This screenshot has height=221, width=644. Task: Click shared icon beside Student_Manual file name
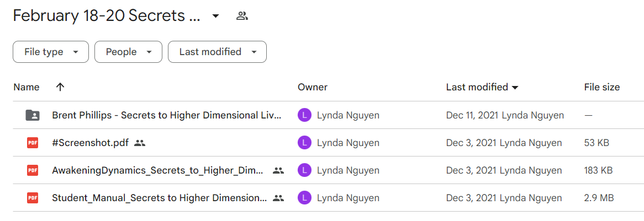[x=278, y=198]
